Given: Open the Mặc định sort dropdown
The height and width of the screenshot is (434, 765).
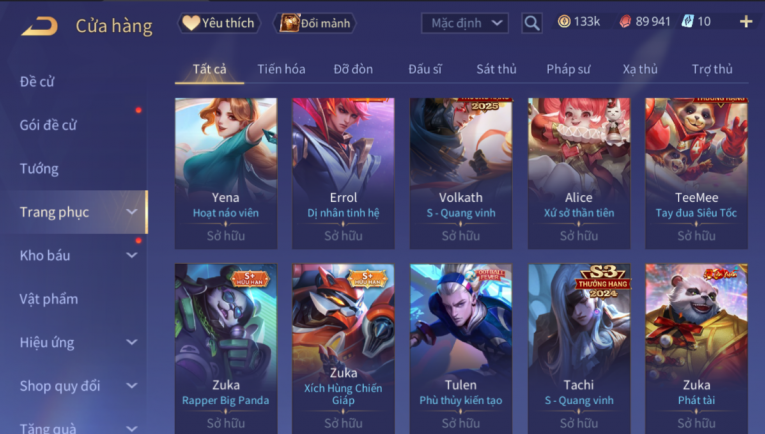Looking at the screenshot, I should click(465, 23).
